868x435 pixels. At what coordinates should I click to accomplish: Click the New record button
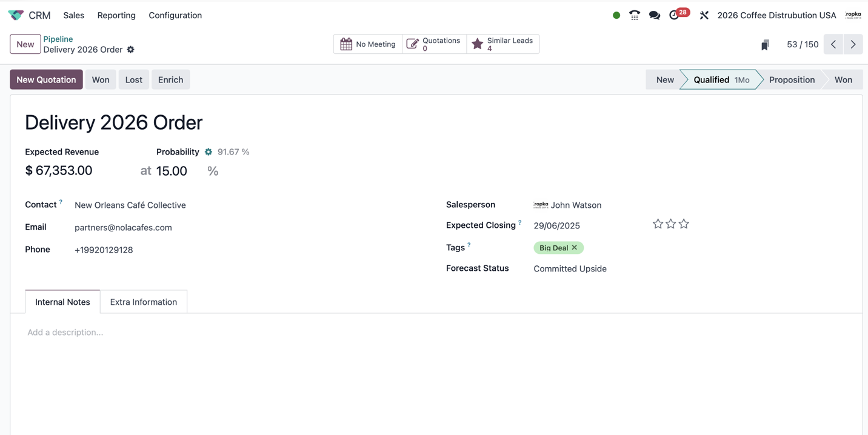pyautogui.click(x=25, y=44)
